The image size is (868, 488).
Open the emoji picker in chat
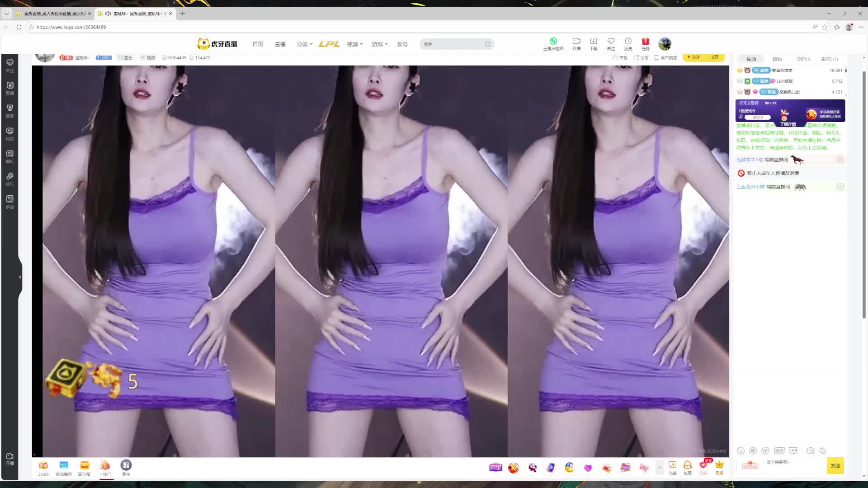(741, 450)
